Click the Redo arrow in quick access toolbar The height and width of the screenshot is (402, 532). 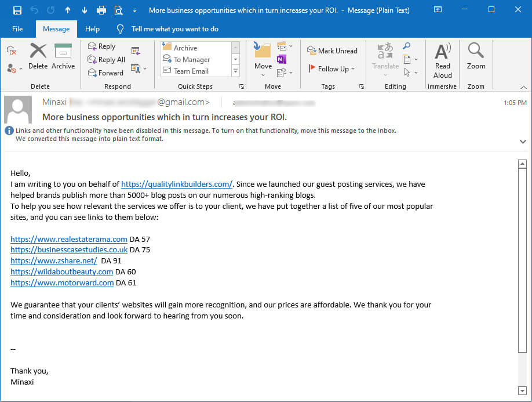[x=50, y=10]
